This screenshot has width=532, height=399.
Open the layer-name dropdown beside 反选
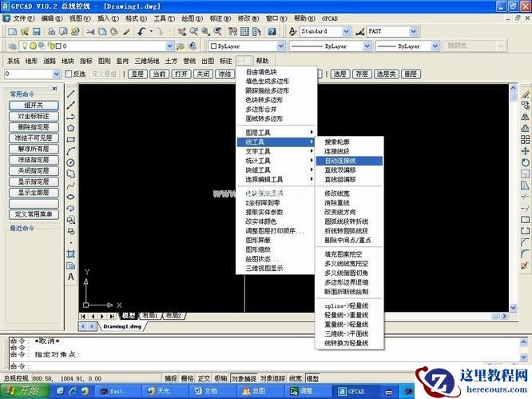57,74
